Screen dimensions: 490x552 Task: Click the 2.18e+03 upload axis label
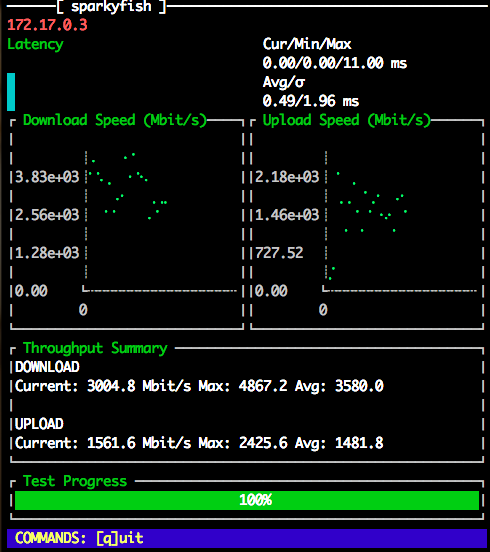tap(287, 177)
